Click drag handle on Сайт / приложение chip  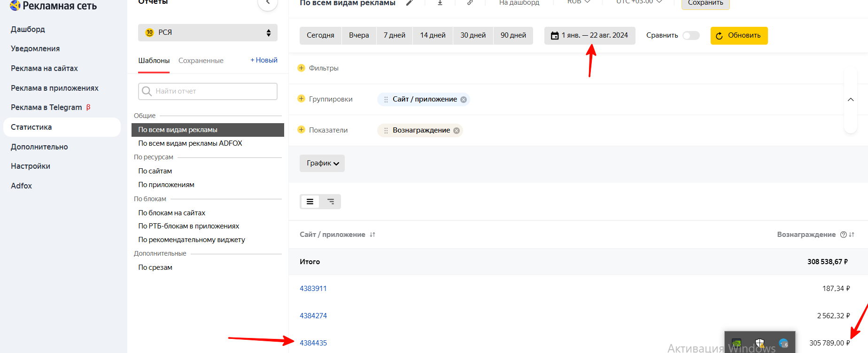386,100
